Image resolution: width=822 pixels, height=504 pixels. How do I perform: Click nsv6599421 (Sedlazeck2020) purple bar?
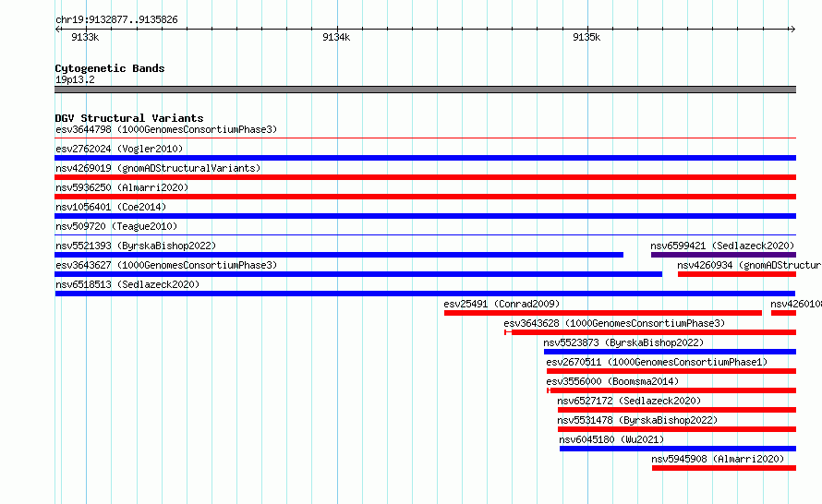723,255
